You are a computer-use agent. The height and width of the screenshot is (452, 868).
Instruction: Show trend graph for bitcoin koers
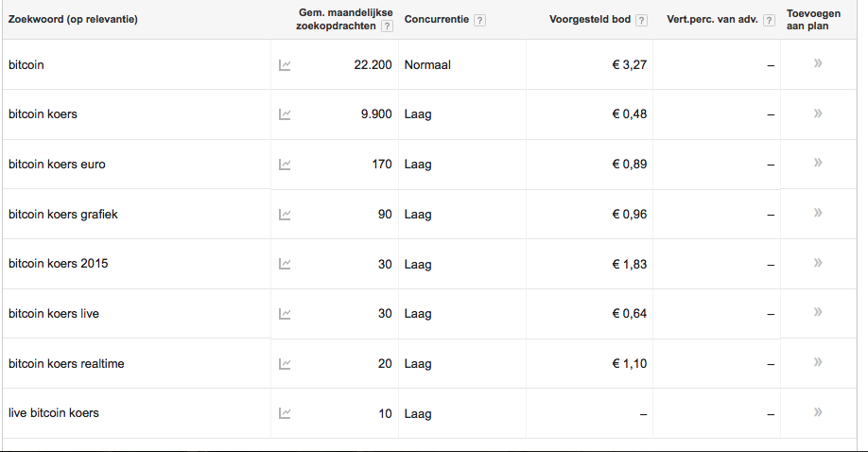(x=285, y=114)
